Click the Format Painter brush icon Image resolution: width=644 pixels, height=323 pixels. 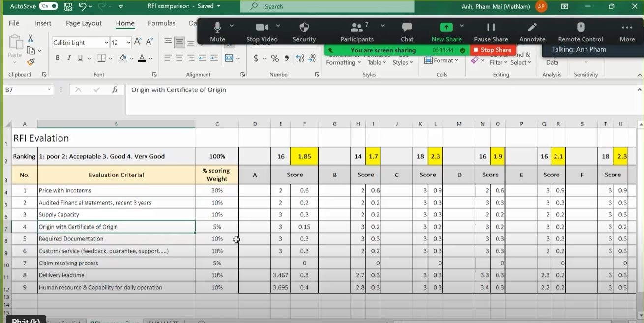coord(31,62)
